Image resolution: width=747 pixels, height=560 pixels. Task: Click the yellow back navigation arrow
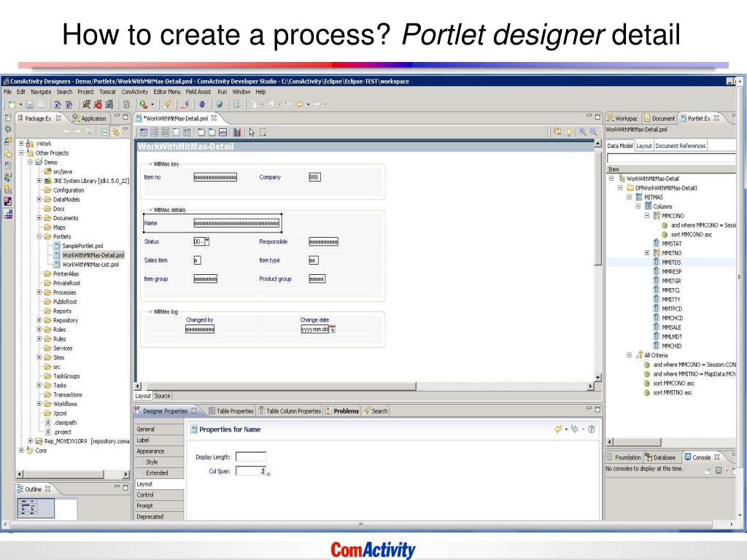[x=300, y=104]
